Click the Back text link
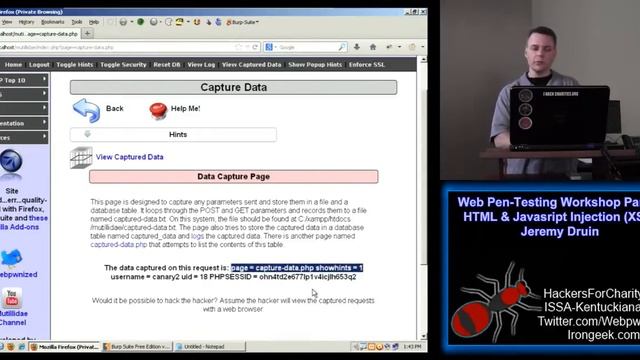The height and width of the screenshot is (360, 640). (x=115, y=109)
